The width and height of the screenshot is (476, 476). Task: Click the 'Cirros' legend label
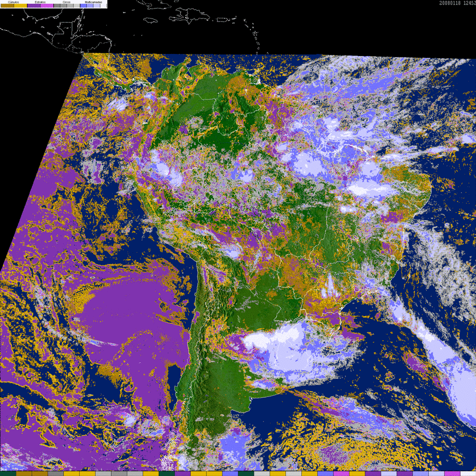(67, 2)
